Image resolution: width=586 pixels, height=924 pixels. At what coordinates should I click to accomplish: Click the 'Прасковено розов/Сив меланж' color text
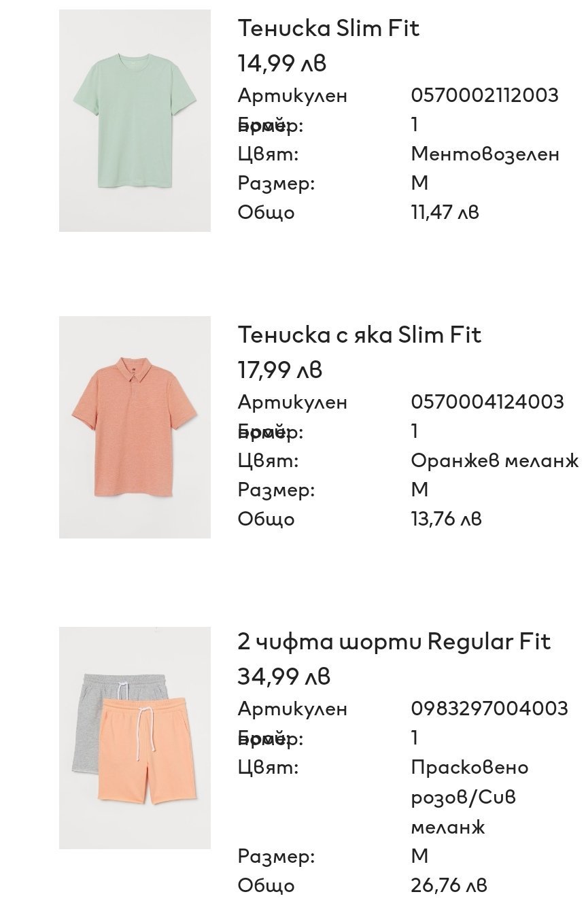point(469,797)
